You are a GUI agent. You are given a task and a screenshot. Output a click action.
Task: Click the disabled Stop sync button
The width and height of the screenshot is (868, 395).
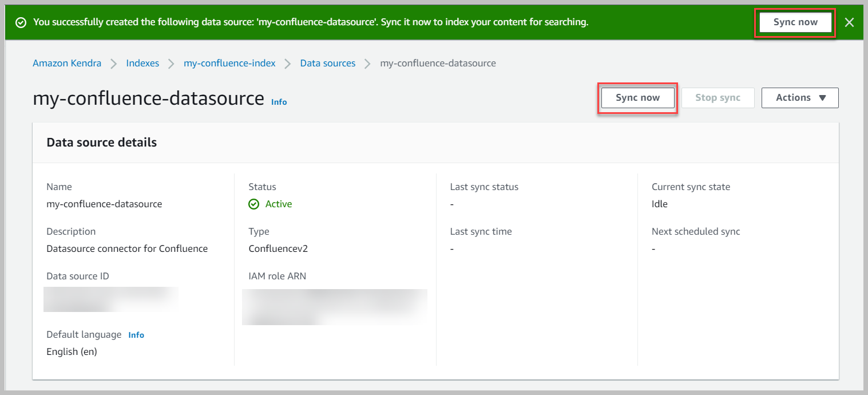point(718,97)
